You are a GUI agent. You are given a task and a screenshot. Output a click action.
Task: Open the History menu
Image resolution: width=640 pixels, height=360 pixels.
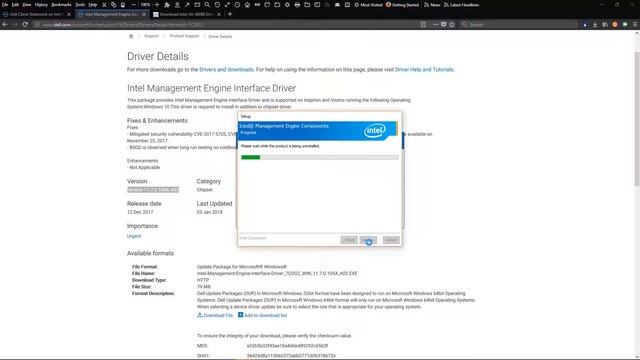point(41,5)
